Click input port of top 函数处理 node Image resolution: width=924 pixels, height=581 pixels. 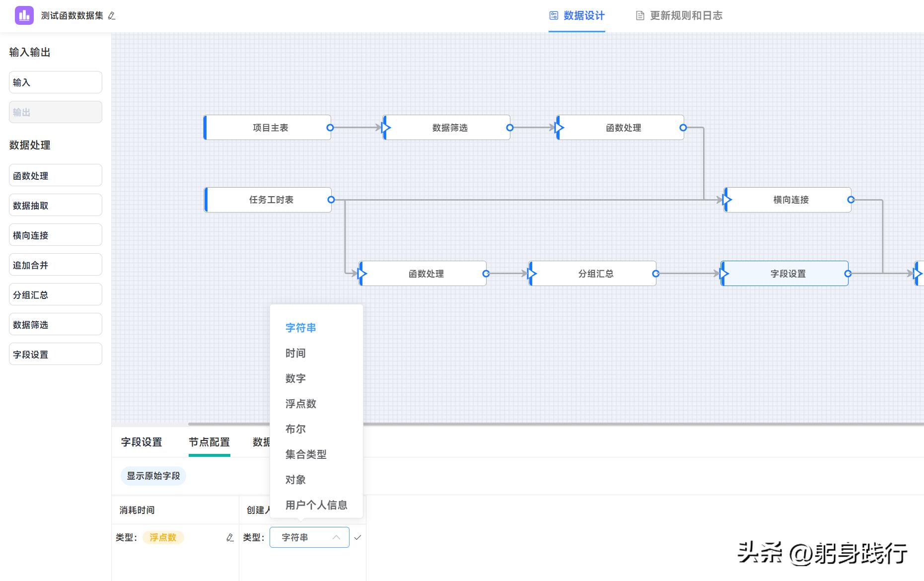[559, 128]
